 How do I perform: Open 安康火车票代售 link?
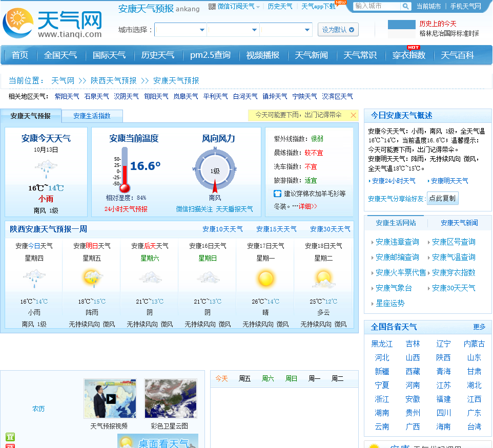401,273
